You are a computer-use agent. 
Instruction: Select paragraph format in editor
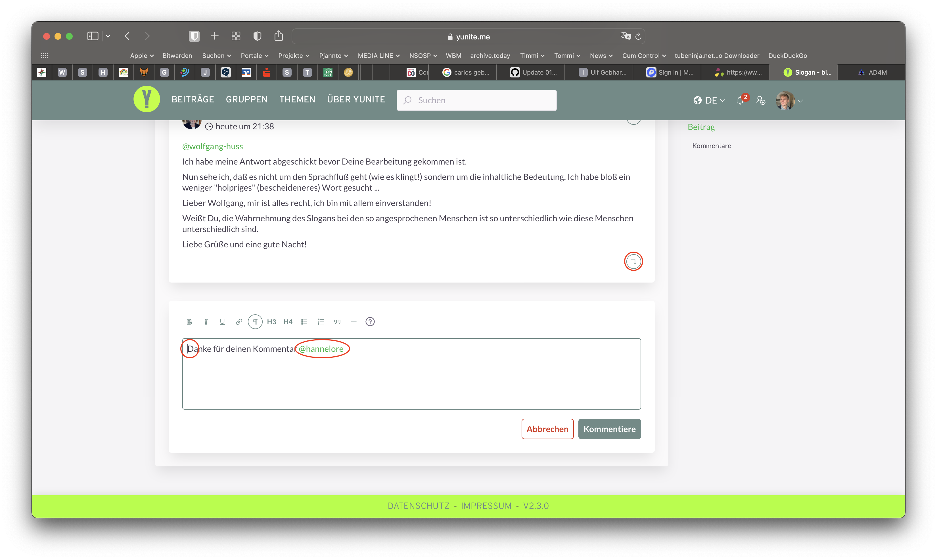(x=255, y=321)
